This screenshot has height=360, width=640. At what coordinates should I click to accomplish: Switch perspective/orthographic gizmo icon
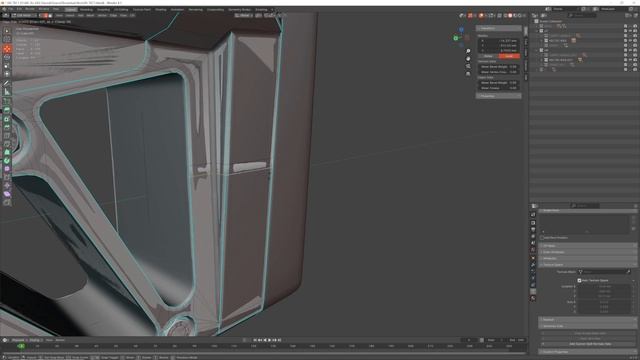(468, 74)
